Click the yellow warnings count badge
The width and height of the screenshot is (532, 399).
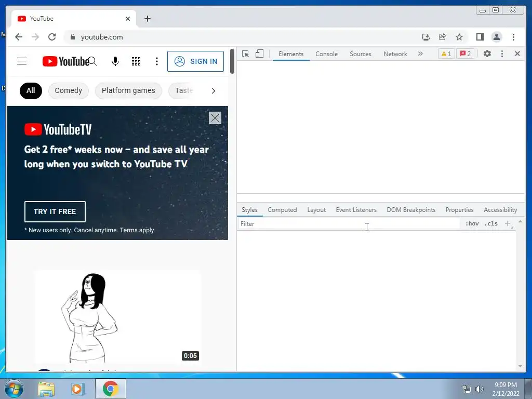(446, 54)
